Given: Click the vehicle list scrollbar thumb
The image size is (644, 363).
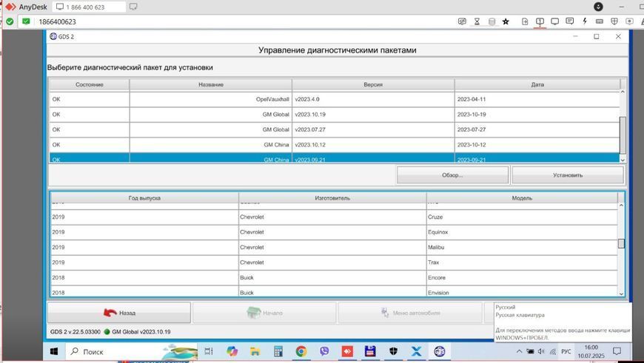Looking at the screenshot, I should coord(621,243).
